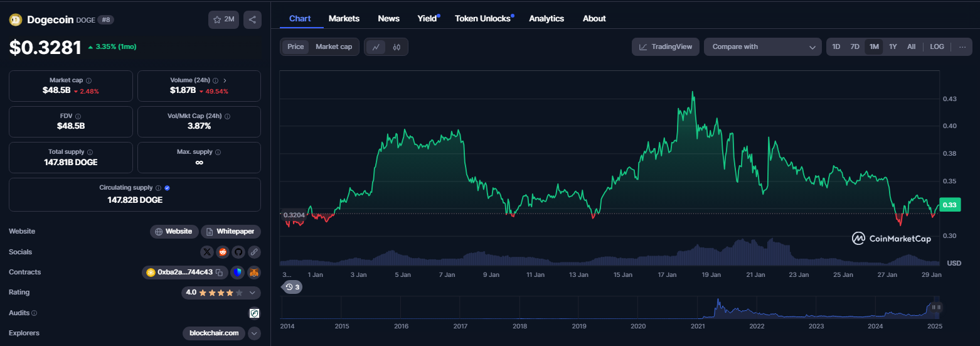Open Dogecoin's X (Twitter) social link
The height and width of the screenshot is (346, 980).
tap(207, 252)
